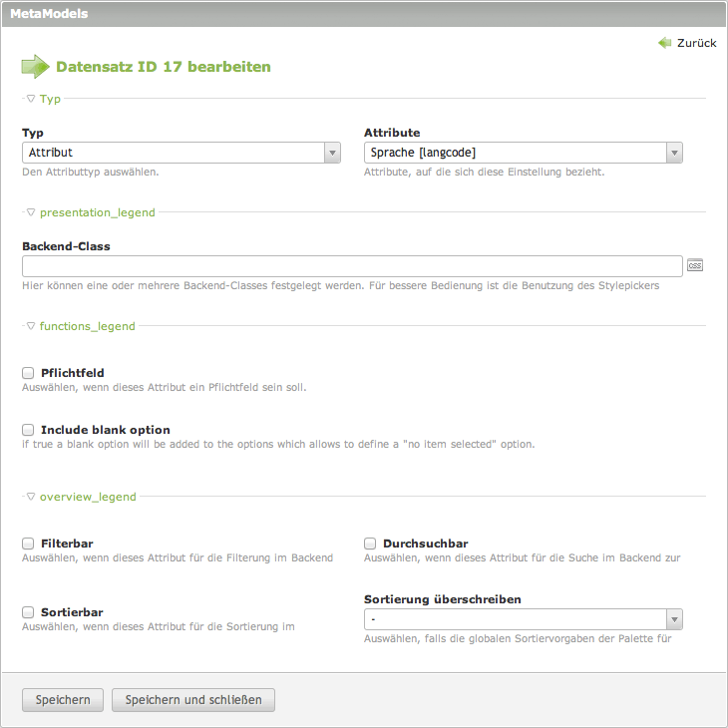This screenshot has height=728, width=728.
Task: Open the Typ dropdown
Action: (x=182, y=153)
